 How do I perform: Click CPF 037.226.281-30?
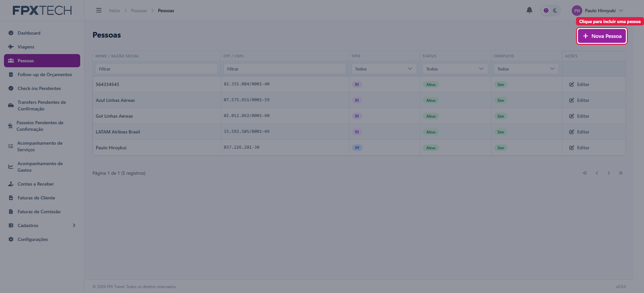point(241,147)
